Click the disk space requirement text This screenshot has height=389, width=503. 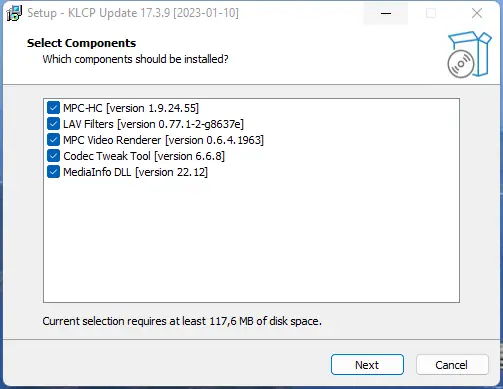[x=182, y=321]
